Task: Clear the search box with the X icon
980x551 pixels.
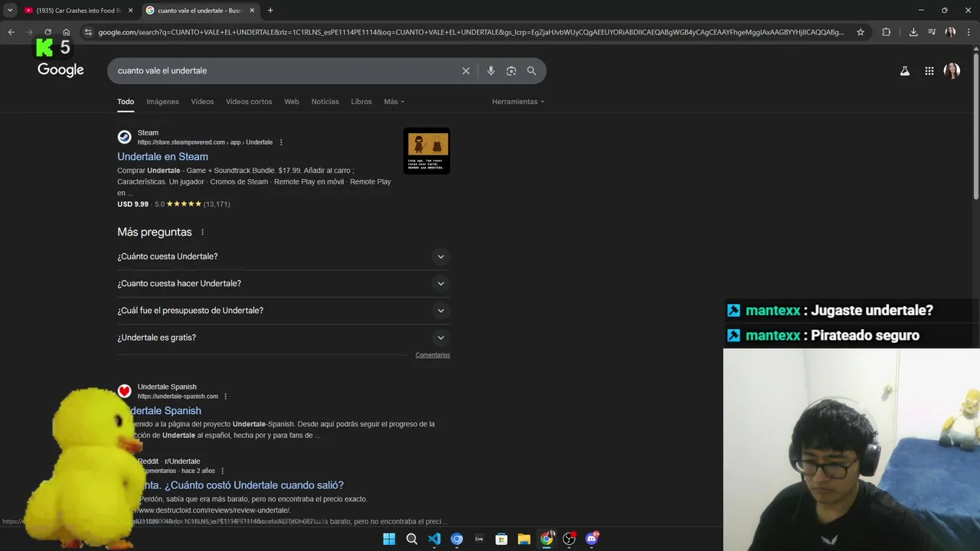Action: [465, 70]
